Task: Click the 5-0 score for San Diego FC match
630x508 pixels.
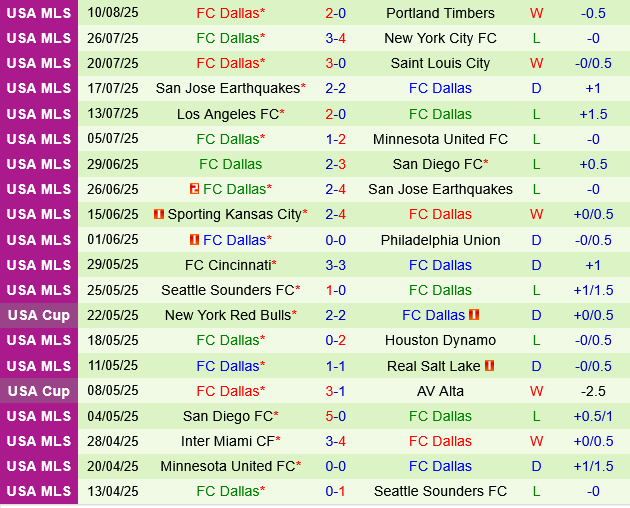Action: pos(335,416)
